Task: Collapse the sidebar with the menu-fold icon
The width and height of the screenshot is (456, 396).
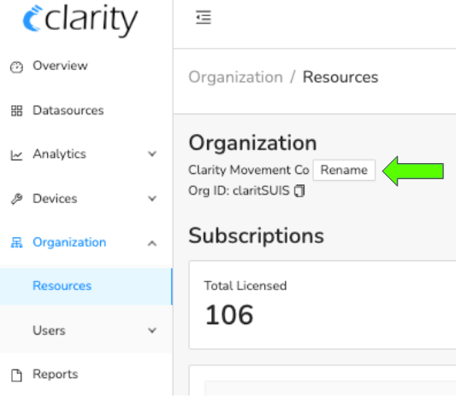Action: click(203, 17)
